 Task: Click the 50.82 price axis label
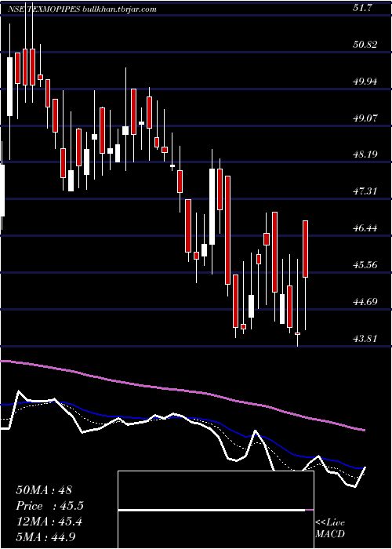pyautogui.click(x=365, y=45)
